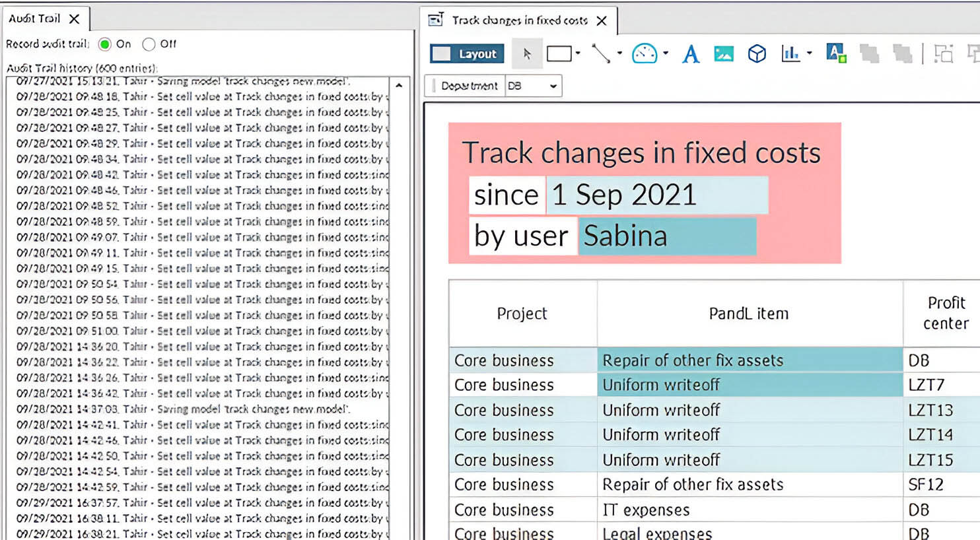Insert a chart using the chart tool

790,53
